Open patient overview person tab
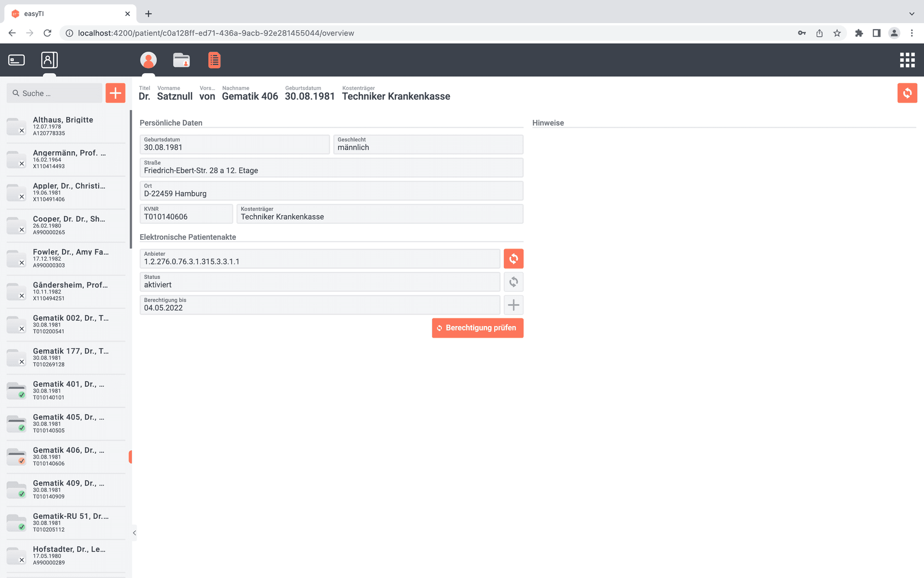The height and width of the screenshot is (578, 924). point(148,60)
